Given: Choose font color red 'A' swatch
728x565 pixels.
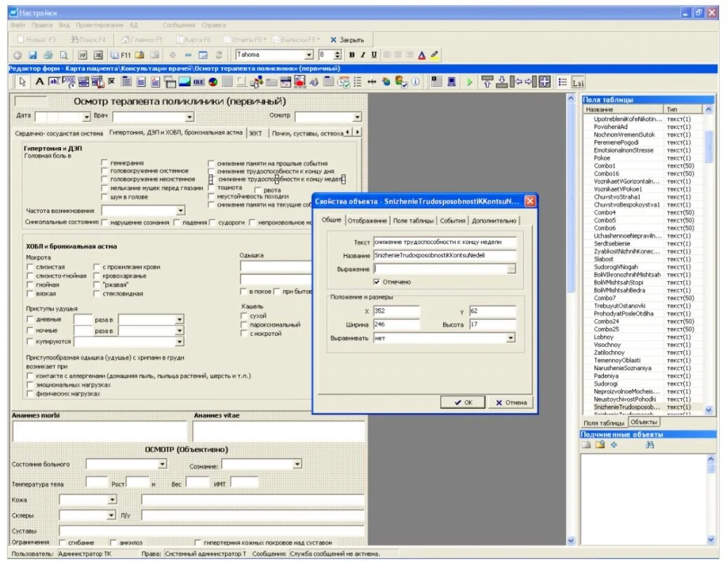Looking at the screenshot, I should point(422,55).
